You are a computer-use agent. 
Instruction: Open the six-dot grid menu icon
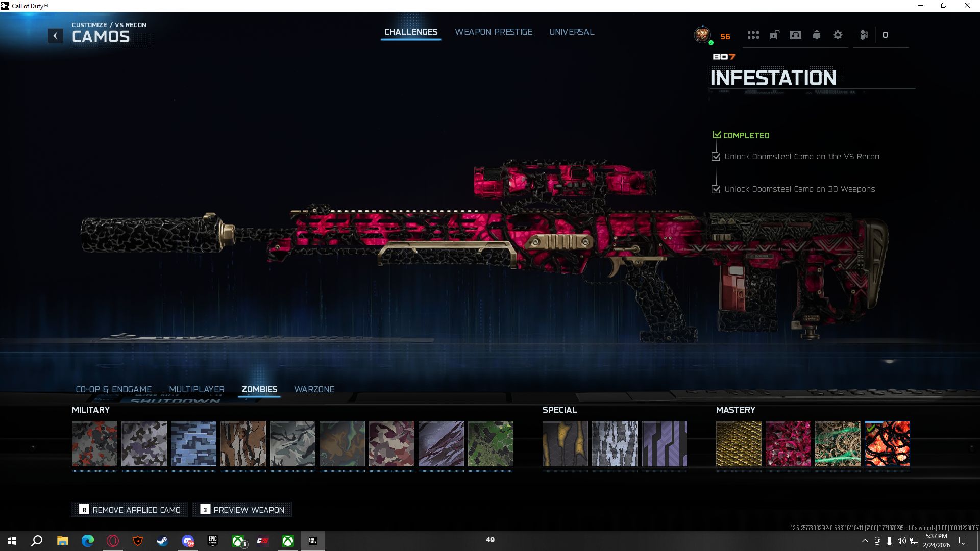pos(753,35)
